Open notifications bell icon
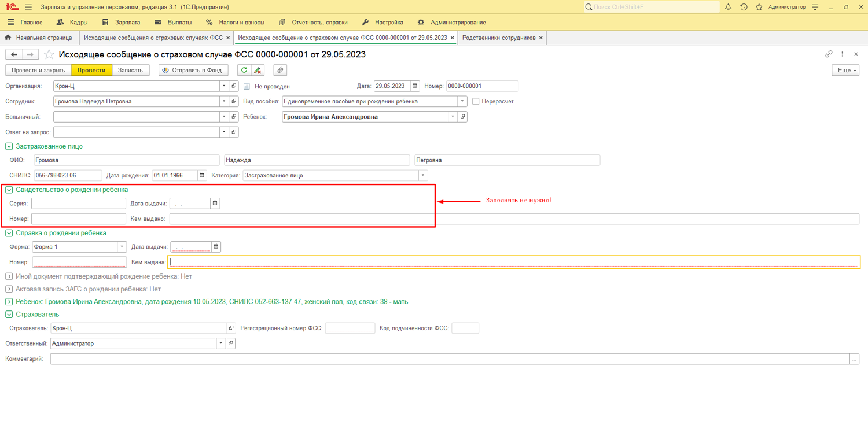Image resolution: width=868 pixels, height=429 pixels. (728, 7)
